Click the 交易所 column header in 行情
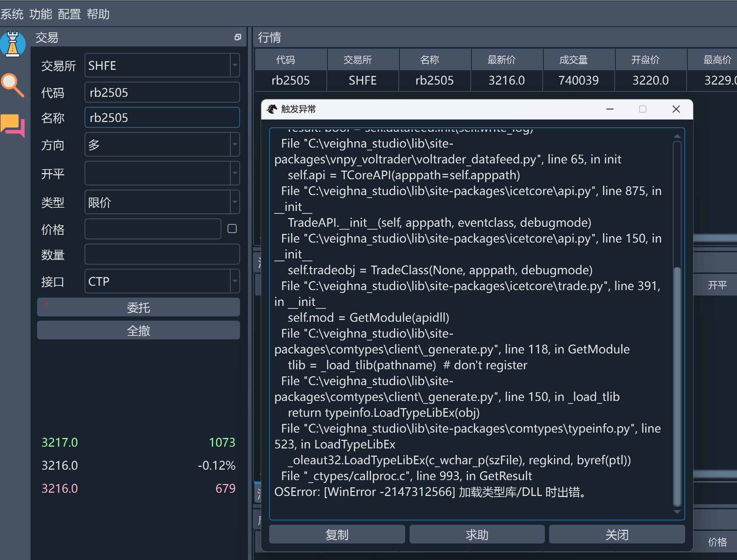This screenshot has height=560, width=737. pyautogui.click(x=363, y=59)
